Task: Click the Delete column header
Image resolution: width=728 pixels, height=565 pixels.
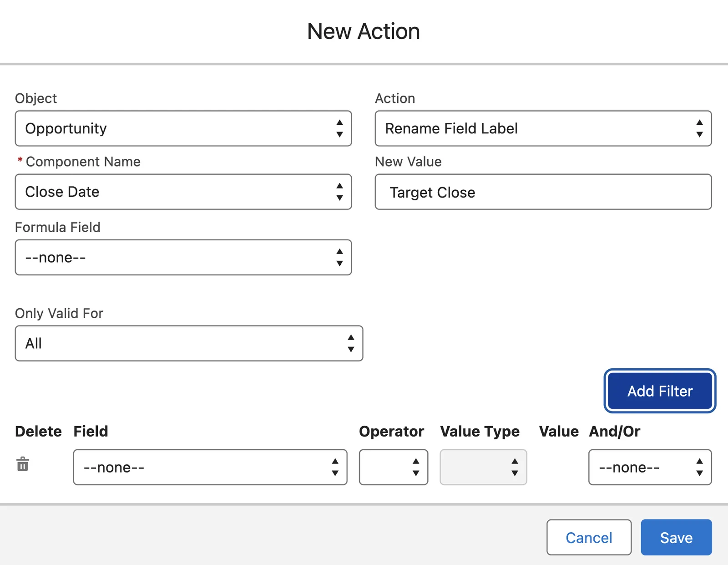Action: [x=38, y=431]
